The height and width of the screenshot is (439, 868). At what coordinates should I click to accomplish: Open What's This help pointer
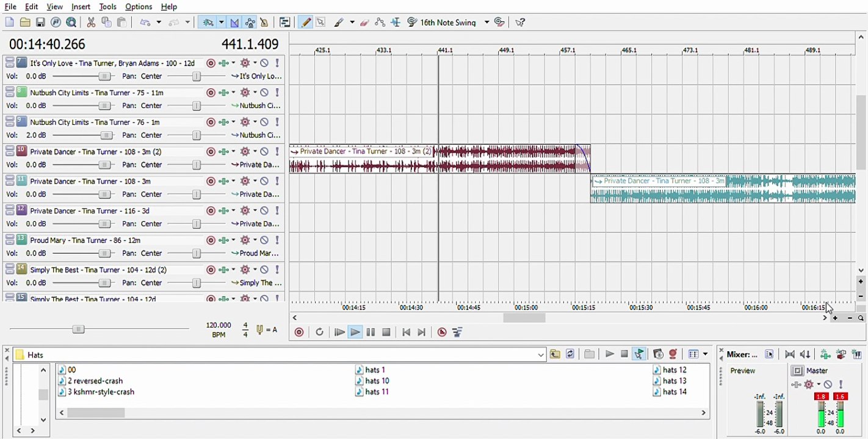(x=520, y=23)
